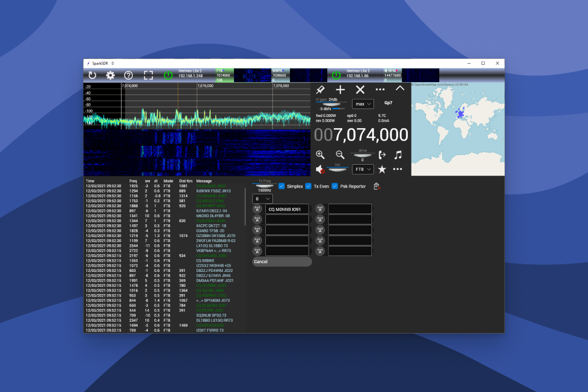
Task: Remove the receiver using the X icon
Action: coord(360,89)
